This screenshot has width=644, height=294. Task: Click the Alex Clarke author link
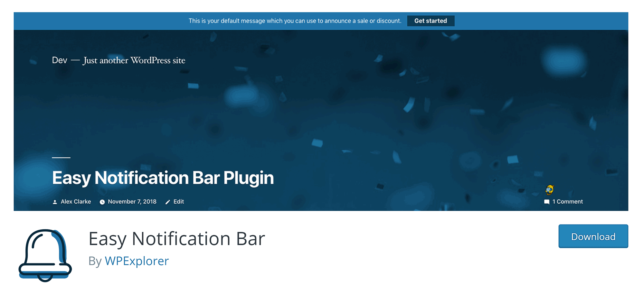pos(76,202)
